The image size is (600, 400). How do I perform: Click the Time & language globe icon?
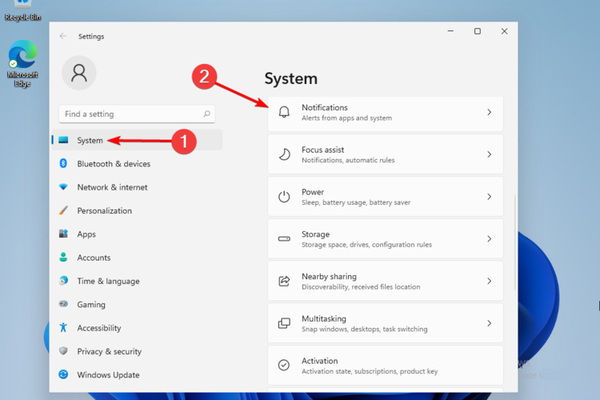click(x=63, y=281)
